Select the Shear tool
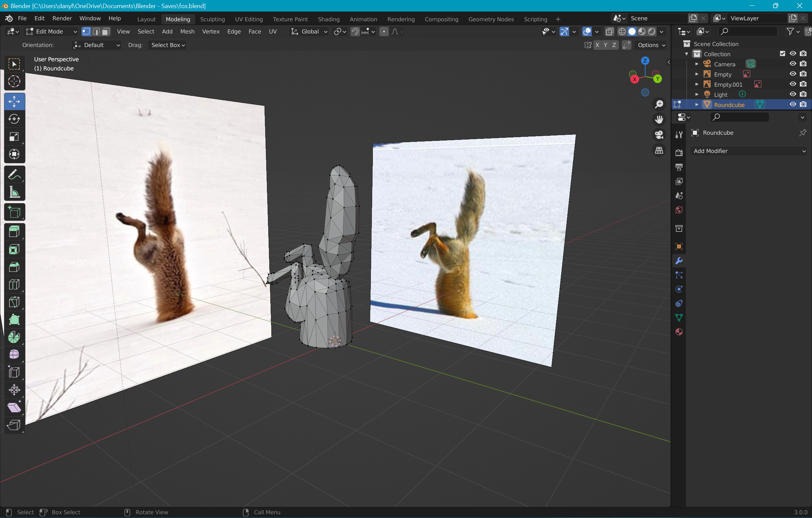 pyautogui.click(x=14, y=407)
